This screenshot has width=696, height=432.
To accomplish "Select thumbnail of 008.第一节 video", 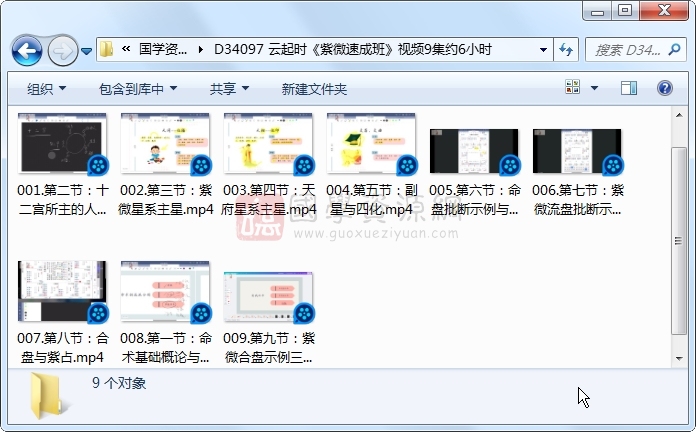I will coord(165,291).
